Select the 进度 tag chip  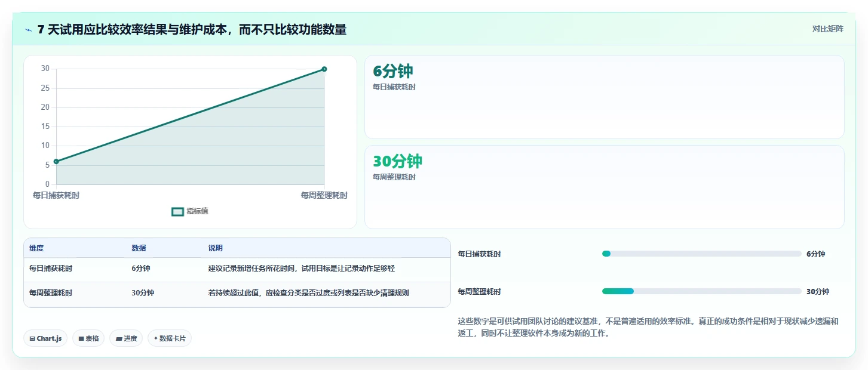(x=126, y=338)
